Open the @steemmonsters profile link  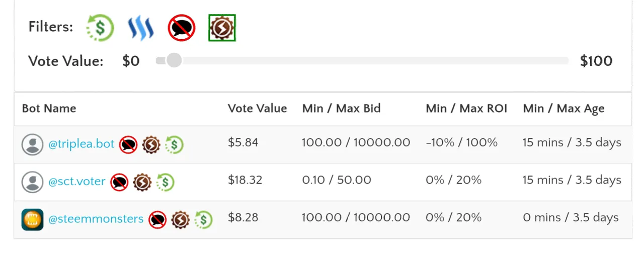coord(96,219)
